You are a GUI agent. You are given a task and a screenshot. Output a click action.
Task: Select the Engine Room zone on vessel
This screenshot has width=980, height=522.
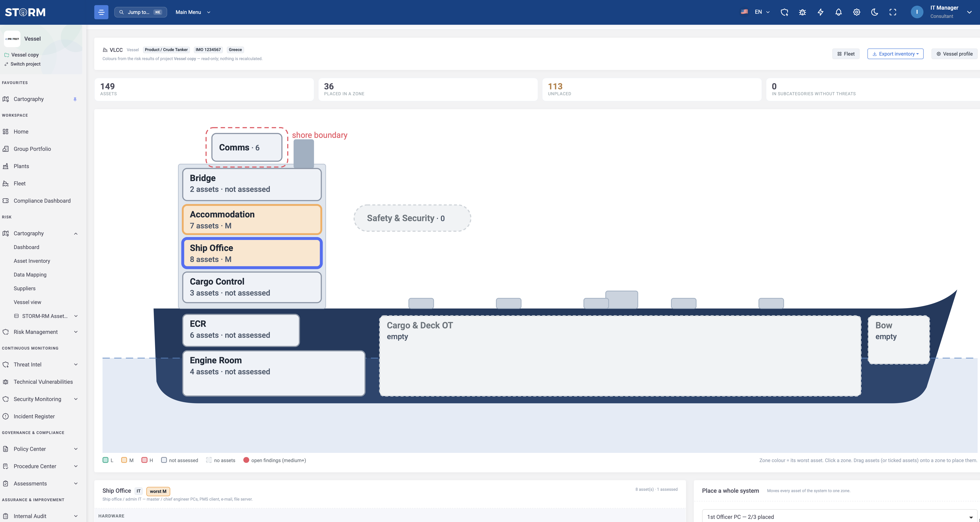(274, 373)
